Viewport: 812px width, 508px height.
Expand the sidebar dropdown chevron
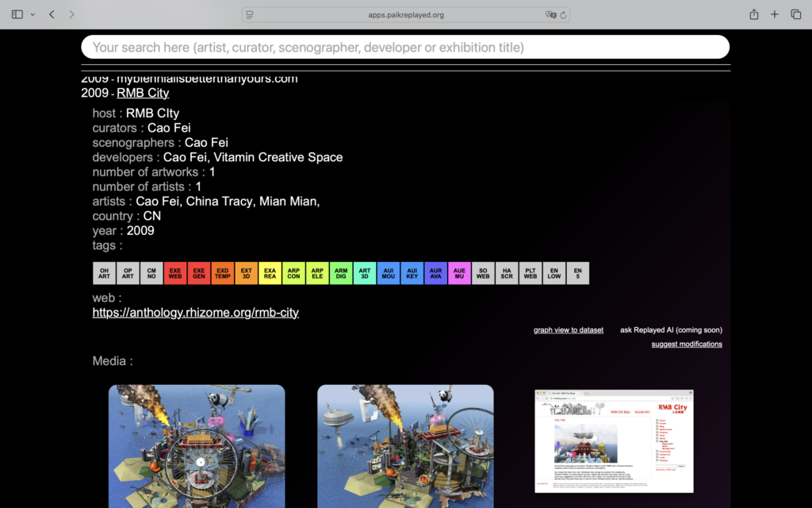coord(33,14)
